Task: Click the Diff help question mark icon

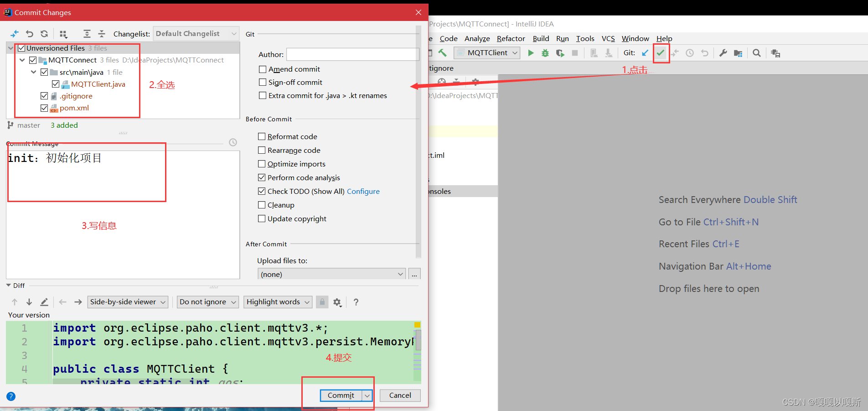Action: click(356, 302)
